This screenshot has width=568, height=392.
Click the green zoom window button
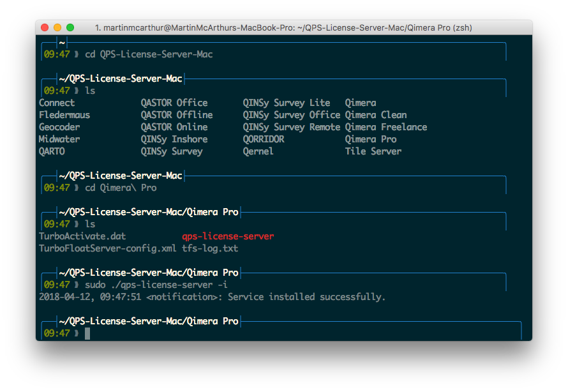70,27
